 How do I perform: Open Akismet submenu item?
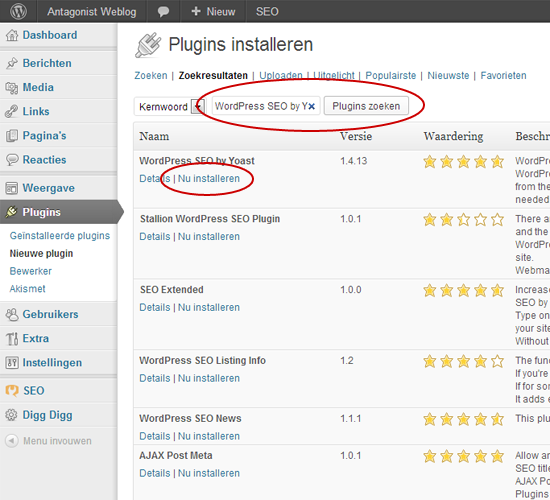27,289
